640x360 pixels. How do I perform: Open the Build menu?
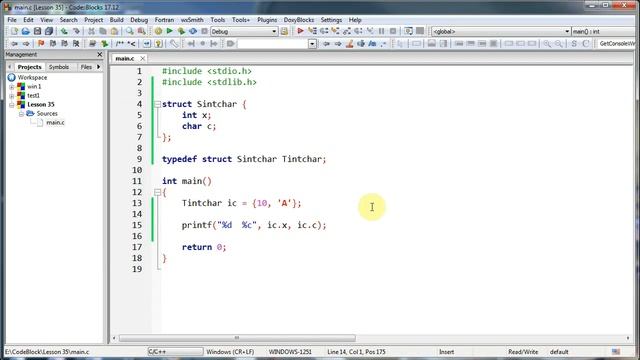tap(116, 20)
